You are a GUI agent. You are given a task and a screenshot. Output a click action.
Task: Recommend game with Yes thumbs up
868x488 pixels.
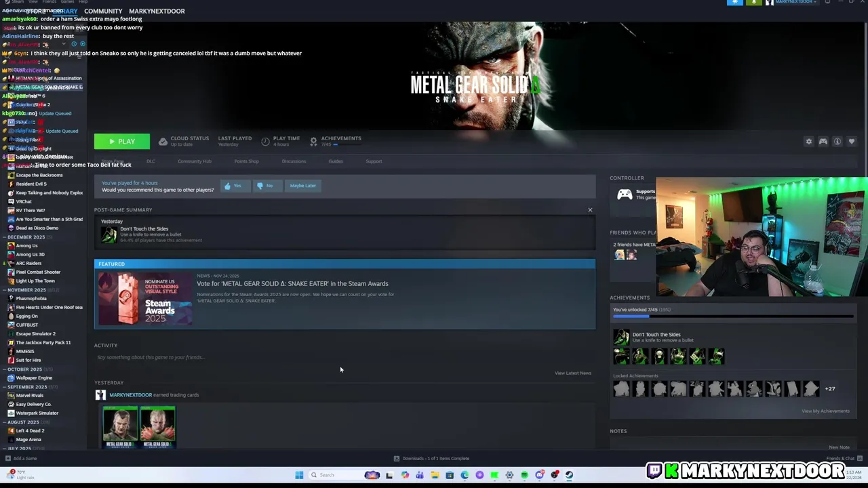[x=234, y=186]
